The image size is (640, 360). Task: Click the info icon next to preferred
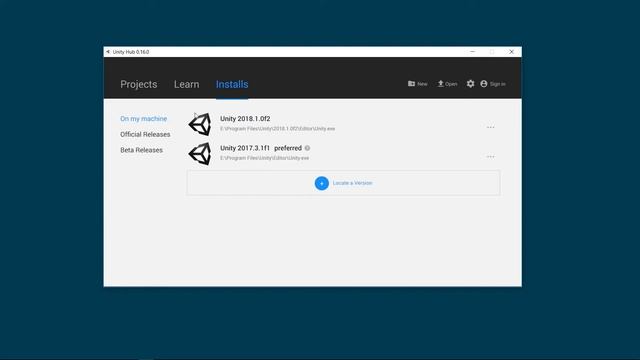(307, 148)
